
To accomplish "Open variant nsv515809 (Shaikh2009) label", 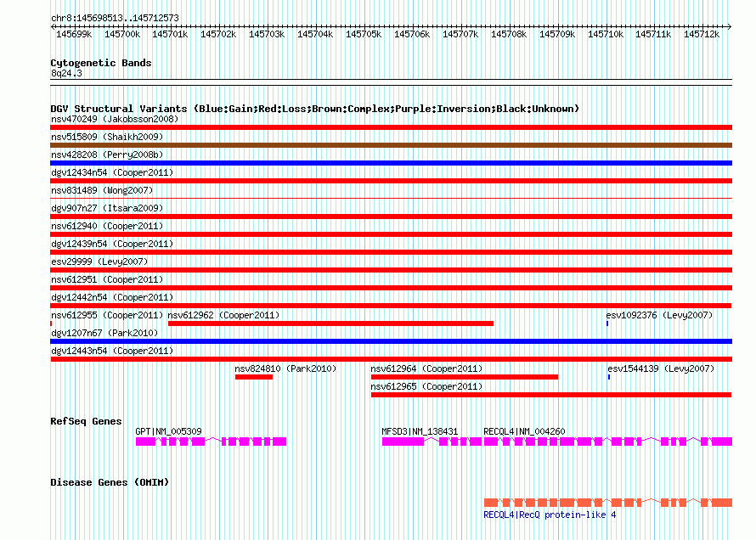I will coord(107,137).
